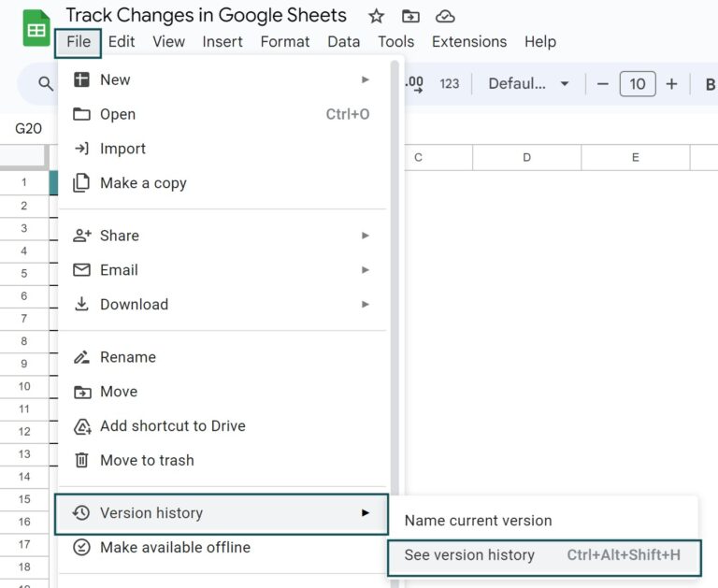This screenshot has width=718, height=588.
Task: Select row 1 header
Action: pos(23,182)
